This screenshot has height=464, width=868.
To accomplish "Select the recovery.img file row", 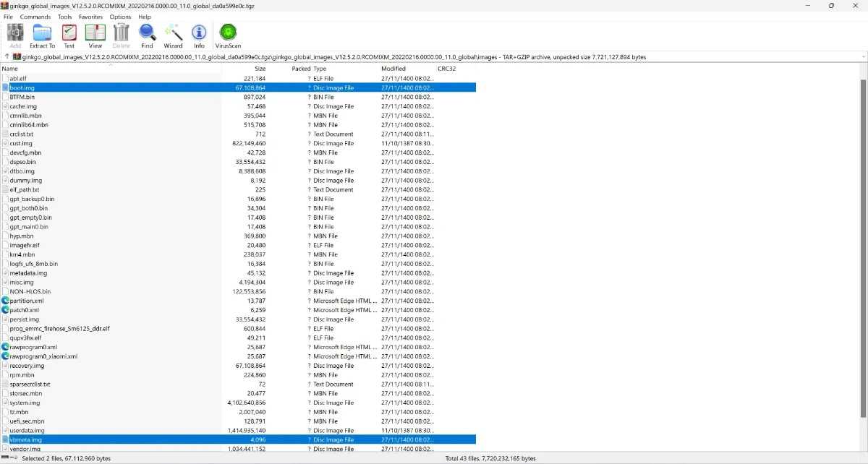I will point(27,366).
